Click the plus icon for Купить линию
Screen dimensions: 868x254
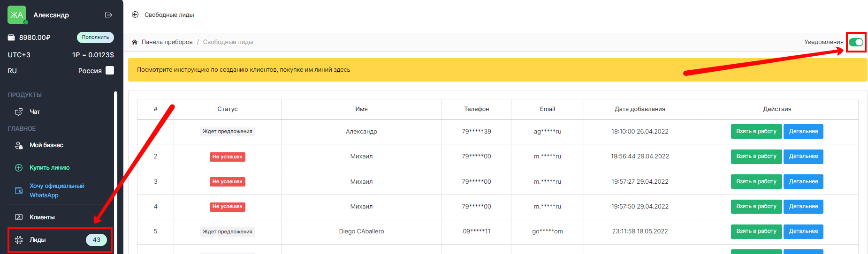[x=19, y=168]
